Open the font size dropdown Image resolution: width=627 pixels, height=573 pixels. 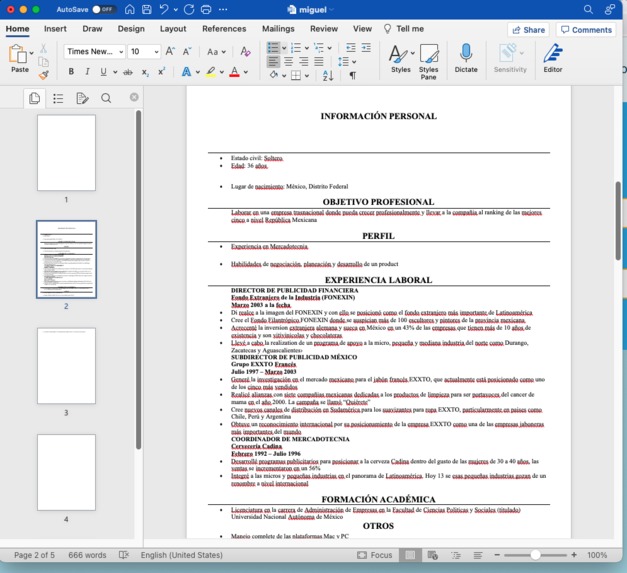tap(156, 52)
